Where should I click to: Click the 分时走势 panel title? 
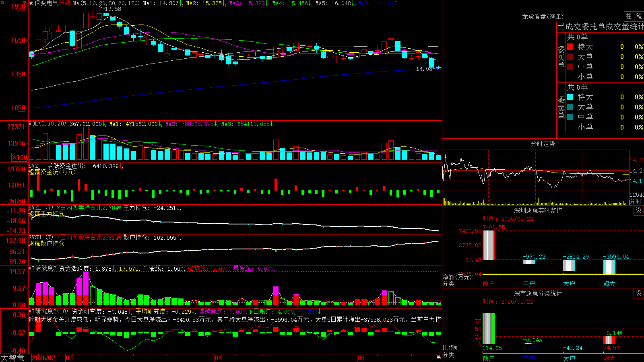[543, 144]
